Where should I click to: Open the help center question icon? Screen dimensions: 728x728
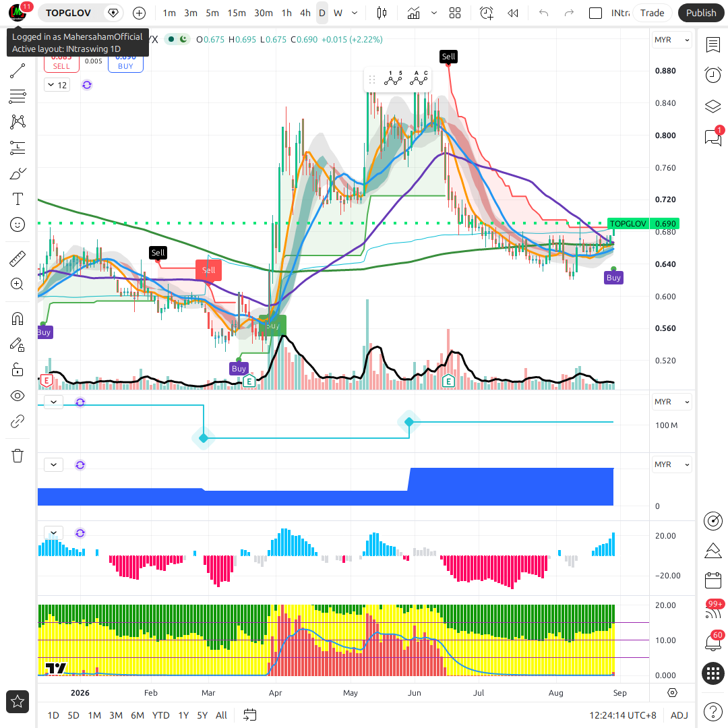pos(712,712)
